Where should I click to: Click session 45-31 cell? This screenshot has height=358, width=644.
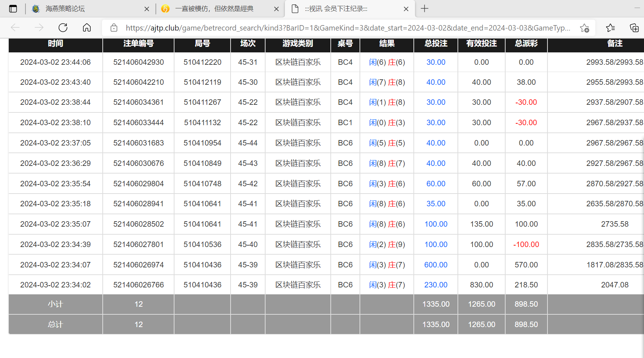pyautogui.click(x=248, y=62)
